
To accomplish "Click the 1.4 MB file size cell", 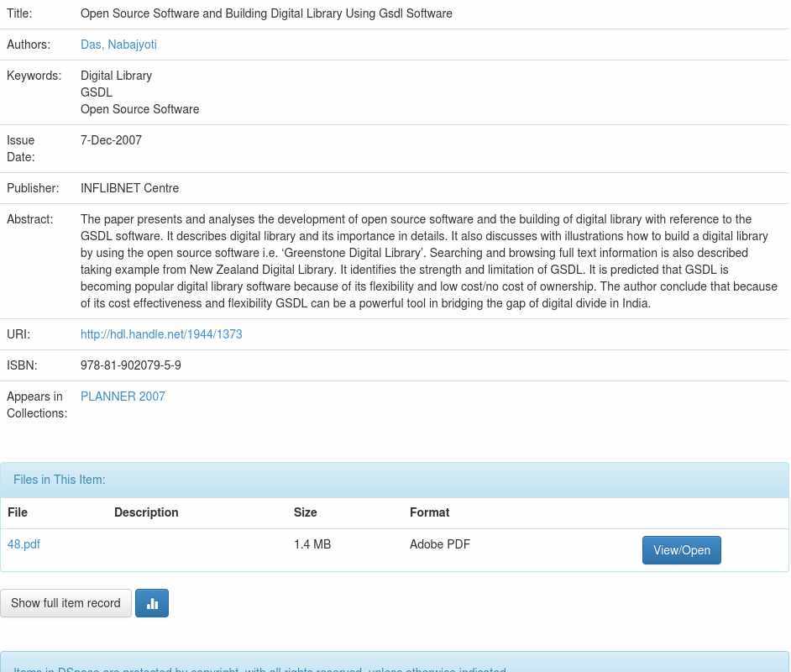I will [312, 544].
